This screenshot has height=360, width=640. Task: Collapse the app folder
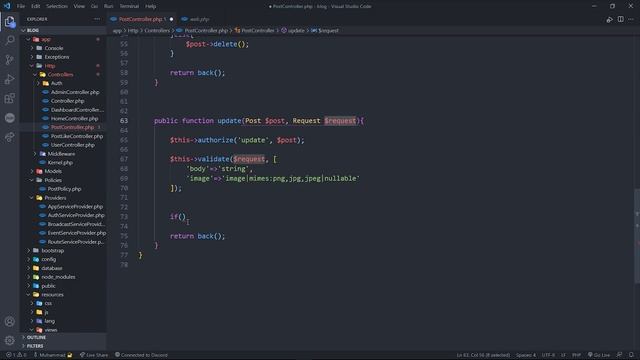pos(63,39)
